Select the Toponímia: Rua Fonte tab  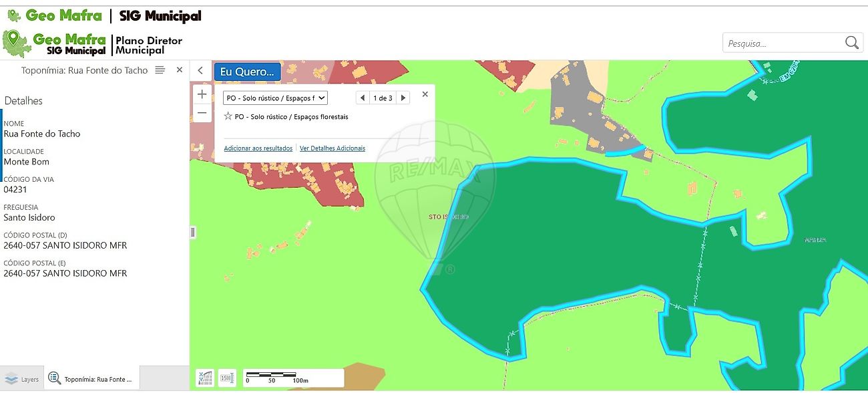tap(91, 379)
